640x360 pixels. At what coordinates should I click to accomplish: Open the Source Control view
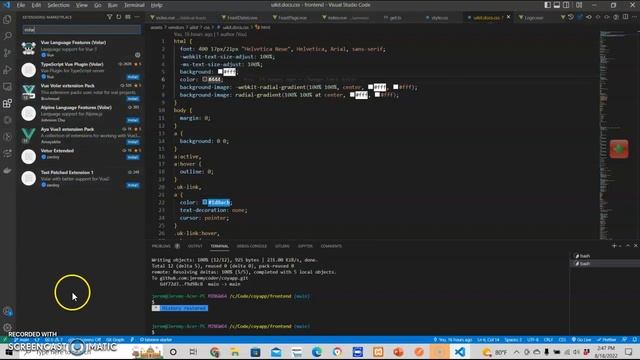[x=7, y=53]
